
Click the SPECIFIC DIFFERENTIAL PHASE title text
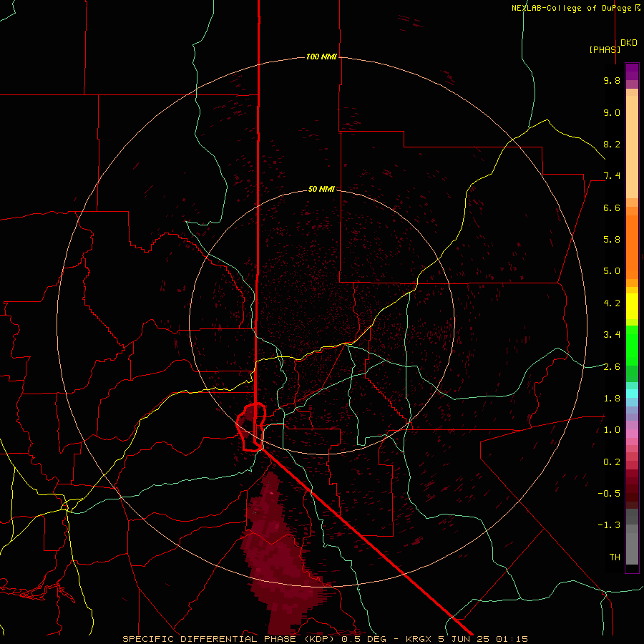tap(209, 639)
